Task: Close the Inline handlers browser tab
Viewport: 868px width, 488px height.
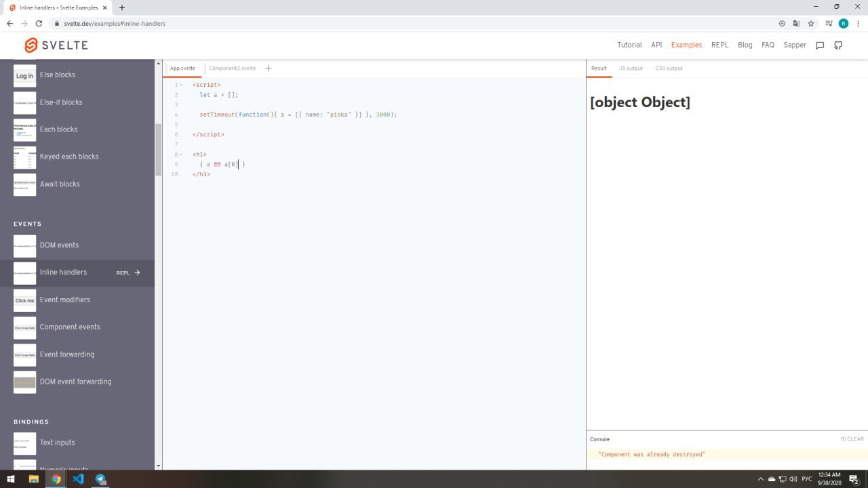Action: coord(106,7)
